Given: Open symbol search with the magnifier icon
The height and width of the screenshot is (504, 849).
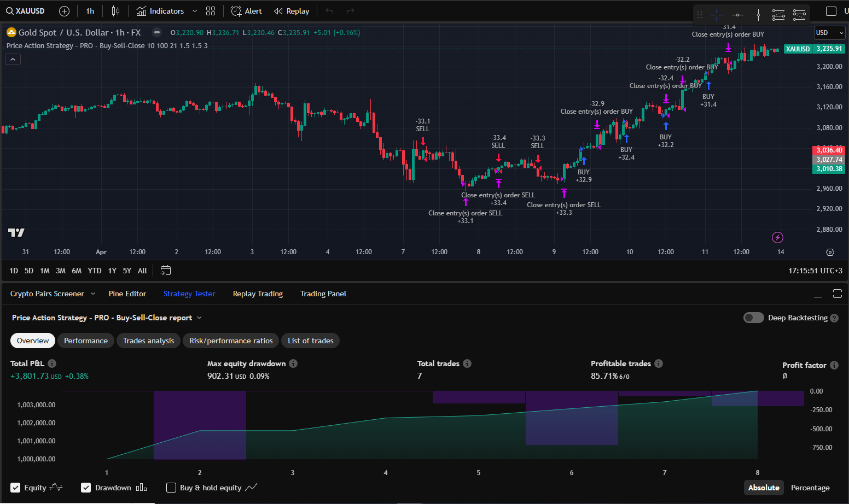Looking at the screenshot, I should pyautogui.click(x=9, y=10).
